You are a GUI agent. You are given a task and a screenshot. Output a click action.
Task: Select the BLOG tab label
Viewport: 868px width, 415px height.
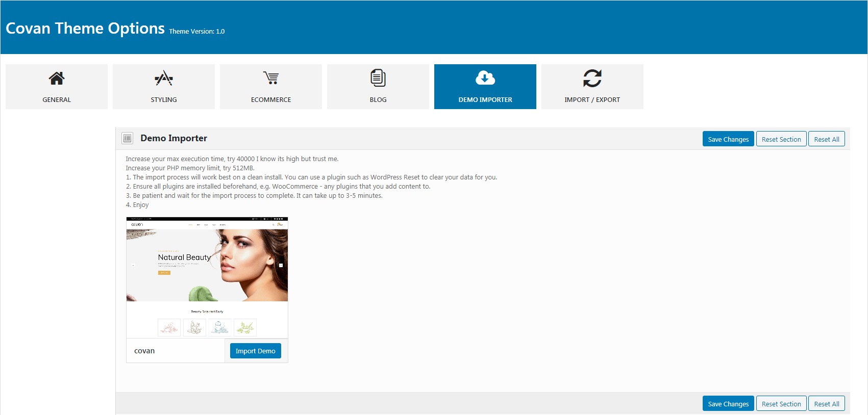tap(378, 99)
